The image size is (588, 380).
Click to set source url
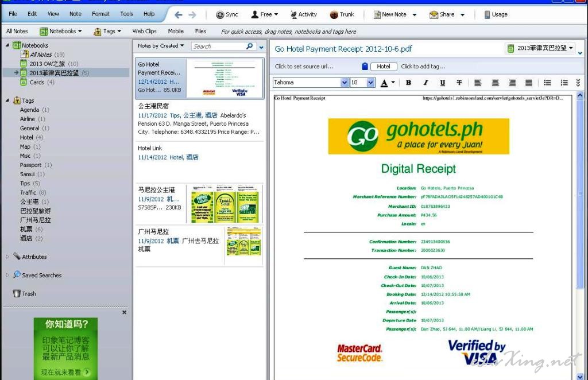(x=304, y=67)
